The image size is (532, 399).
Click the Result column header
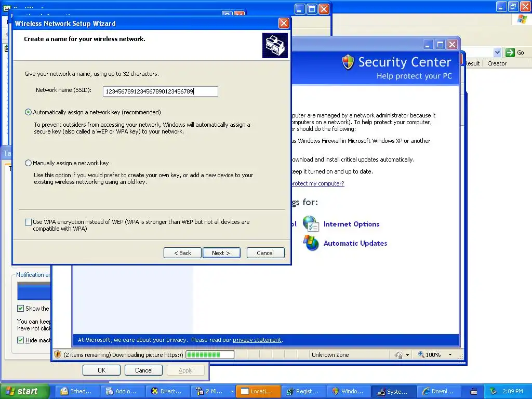click(472, 63)
